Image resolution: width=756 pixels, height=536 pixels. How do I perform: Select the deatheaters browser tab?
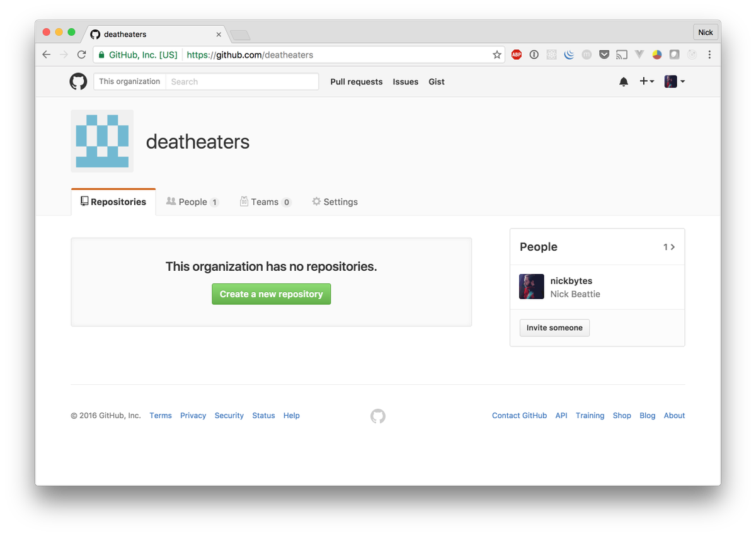coord(156,34)
